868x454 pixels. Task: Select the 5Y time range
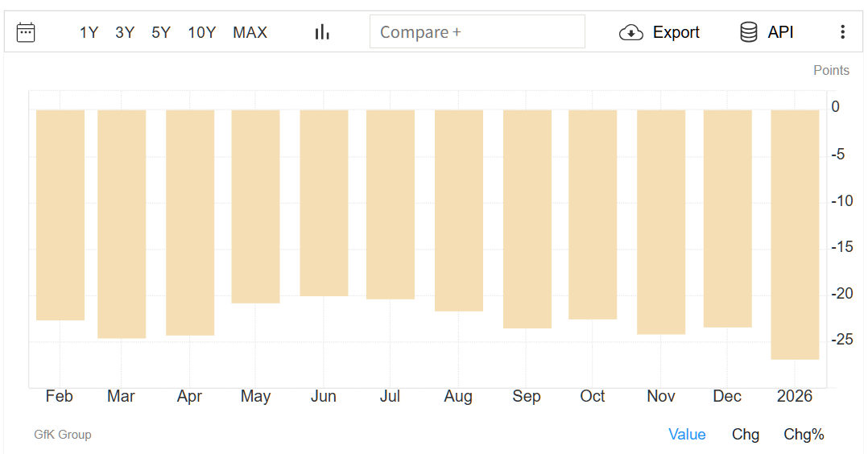pyautogui.click(x=161, y=32)
